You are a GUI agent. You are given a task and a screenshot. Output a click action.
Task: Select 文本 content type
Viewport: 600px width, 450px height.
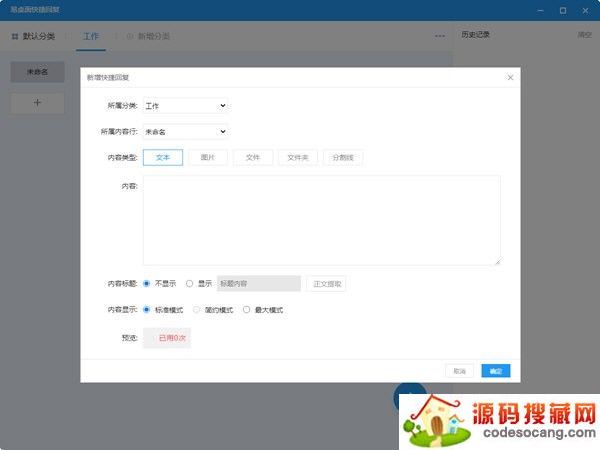163,157
